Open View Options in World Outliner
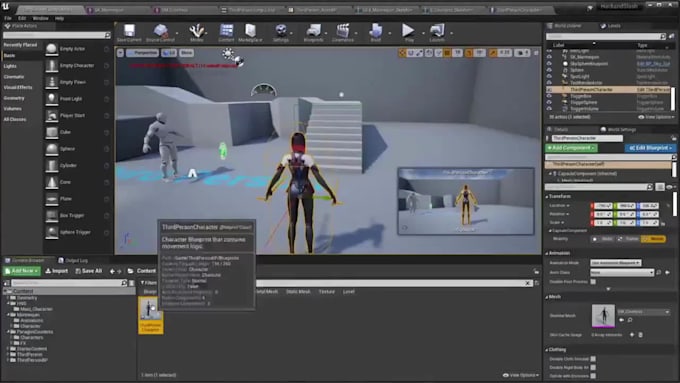Screen dimensions: 680x383 click(656, 117)
